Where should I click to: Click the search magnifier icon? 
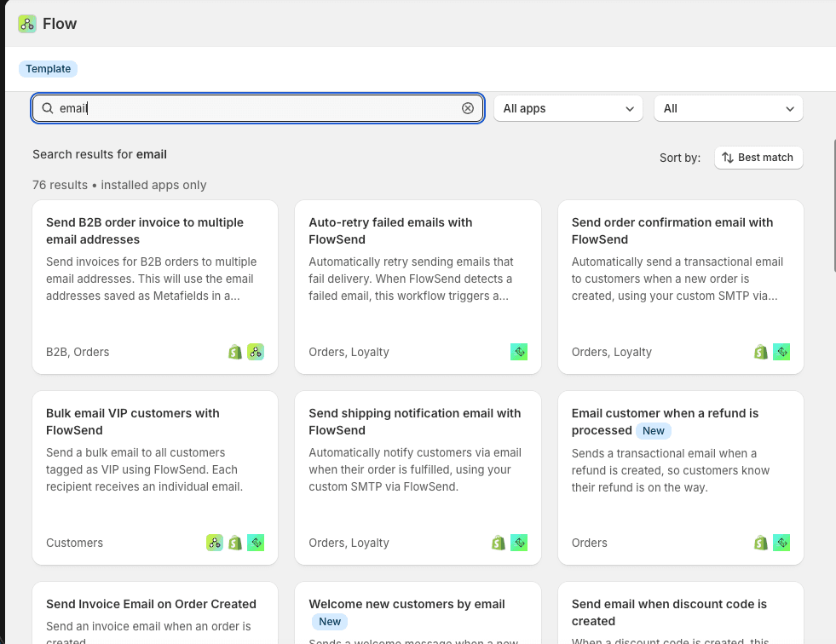click(x=48, y=108)
